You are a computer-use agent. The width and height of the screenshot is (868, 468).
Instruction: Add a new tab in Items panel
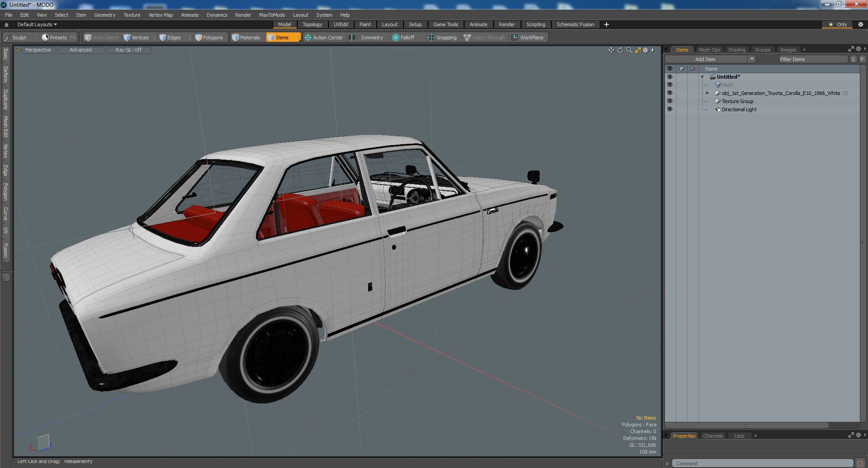[x=804, y=50]
